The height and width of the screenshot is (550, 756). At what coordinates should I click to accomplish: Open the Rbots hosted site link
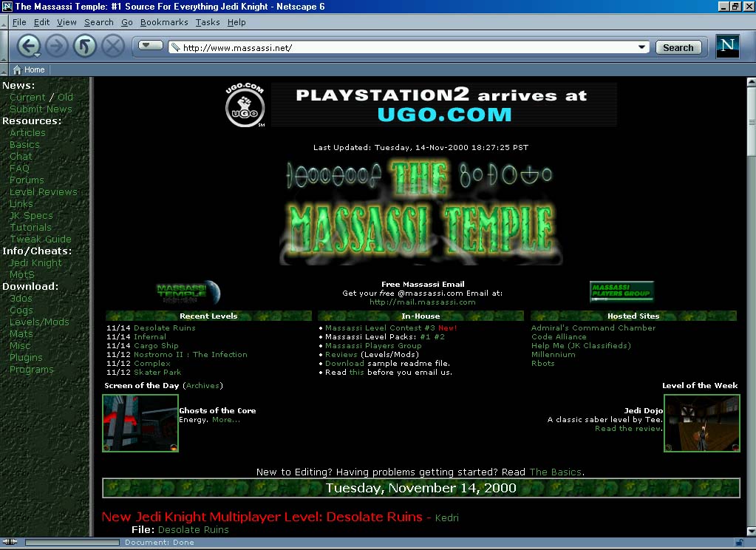[543, 363]
